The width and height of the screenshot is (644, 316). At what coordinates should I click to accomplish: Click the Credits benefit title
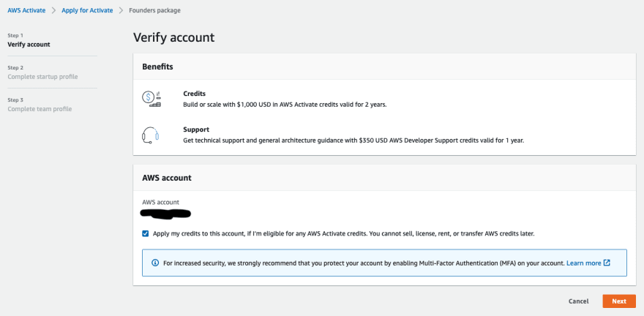point(194,94)
